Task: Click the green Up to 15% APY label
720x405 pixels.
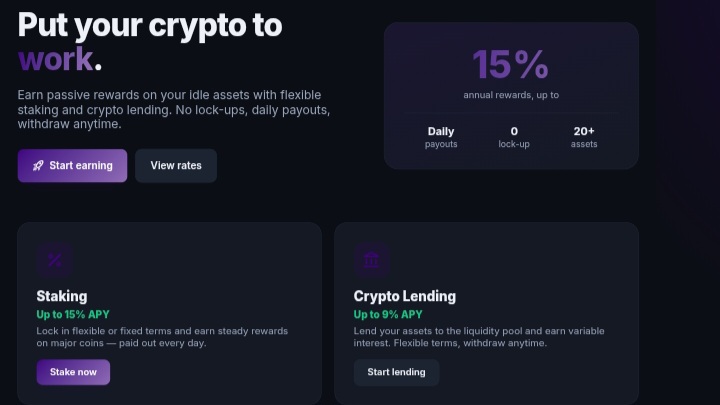Action: pyautogui.click(x=73, y=315)
